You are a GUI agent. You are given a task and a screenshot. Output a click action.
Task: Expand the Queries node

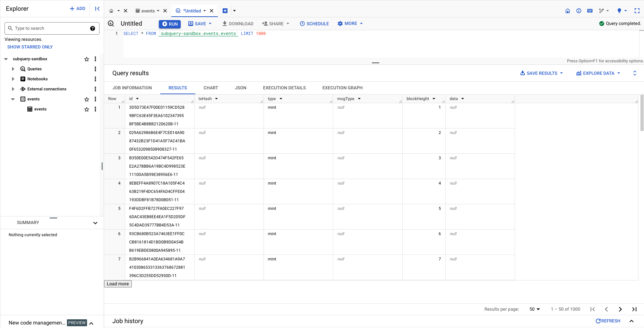(x=13, y=69)
